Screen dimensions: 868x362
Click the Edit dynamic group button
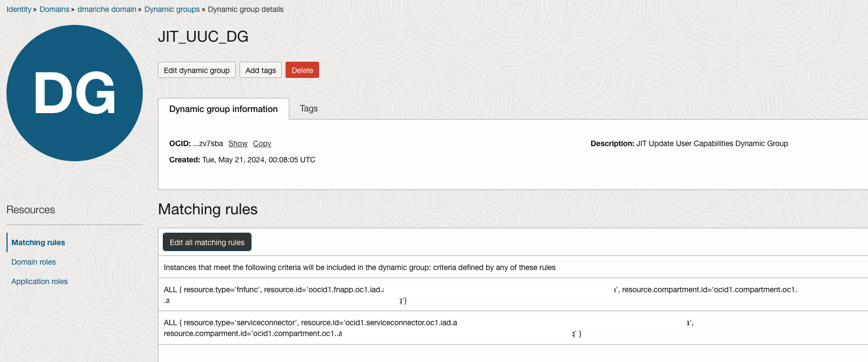coord(196,70)
